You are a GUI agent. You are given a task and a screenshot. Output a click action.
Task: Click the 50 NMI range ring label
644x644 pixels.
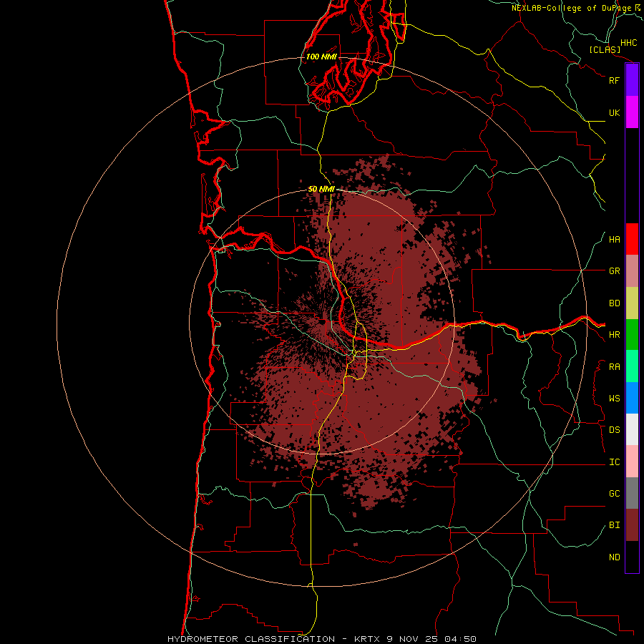pyautogui.click(x=321, y=189)
